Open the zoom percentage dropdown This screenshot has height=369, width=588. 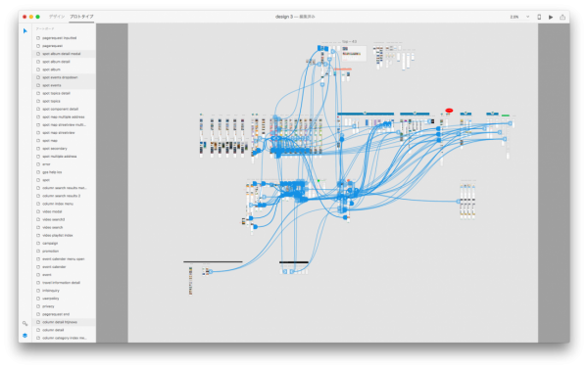tap(519, 17)
